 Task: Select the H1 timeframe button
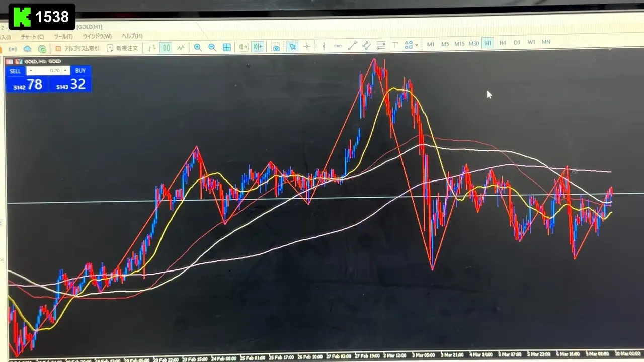[488, 43]
